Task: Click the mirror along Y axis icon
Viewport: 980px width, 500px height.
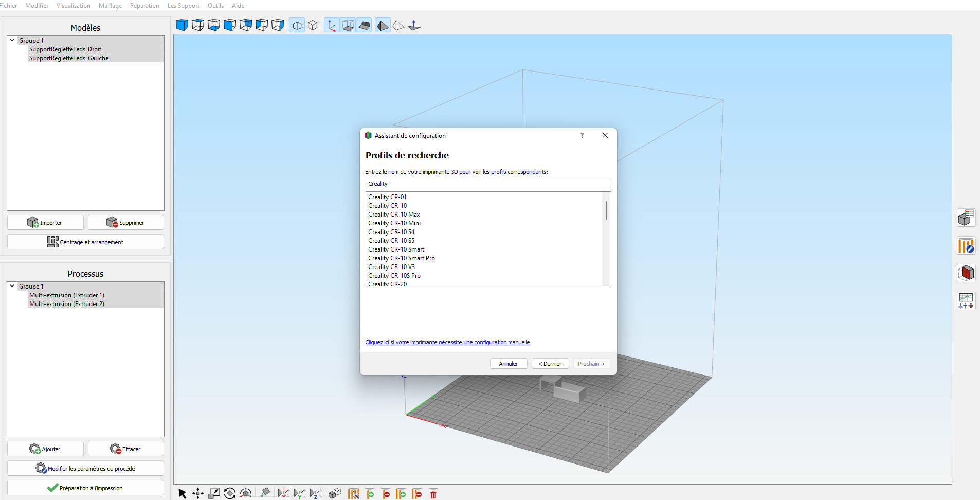Action: (300, 493)
